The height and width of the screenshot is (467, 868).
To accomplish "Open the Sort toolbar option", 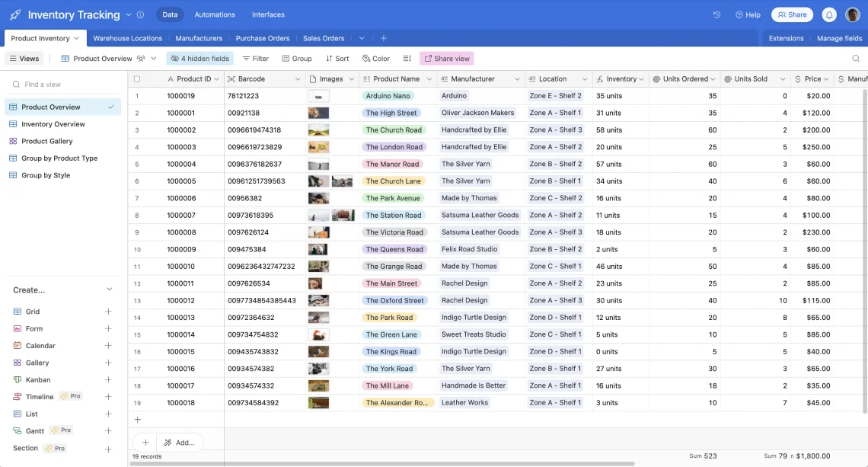I will pos(337,59).
